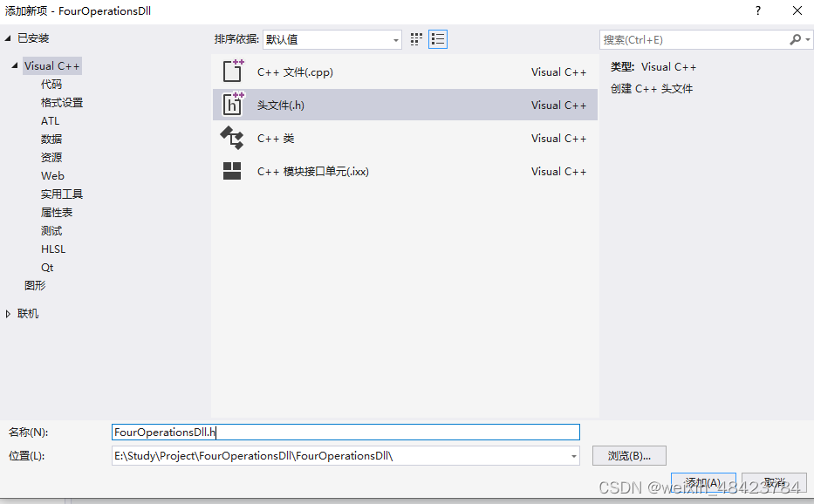Click the 浏览(B)... browse button
The height and width of the screenshot is (504, 814).
click(629, 456)
